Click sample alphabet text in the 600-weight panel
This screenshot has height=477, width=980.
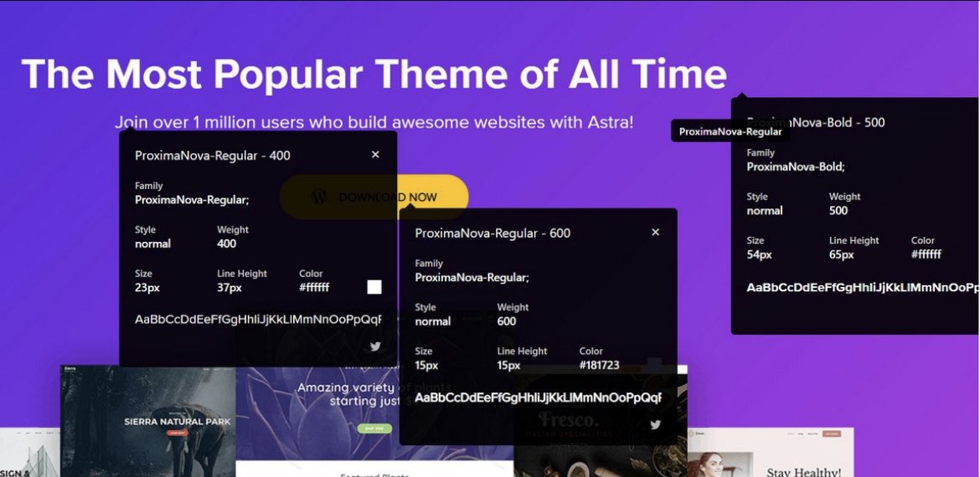click(538, 397)
